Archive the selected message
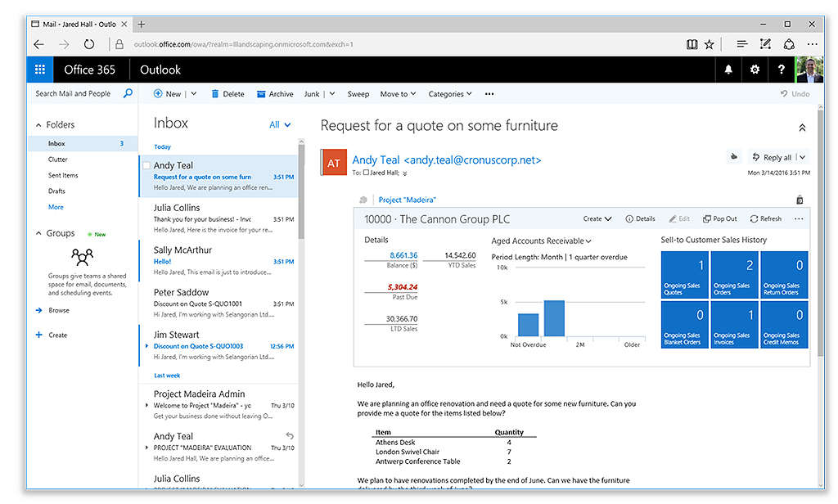 pyautogui.click(x=275, y=94)
